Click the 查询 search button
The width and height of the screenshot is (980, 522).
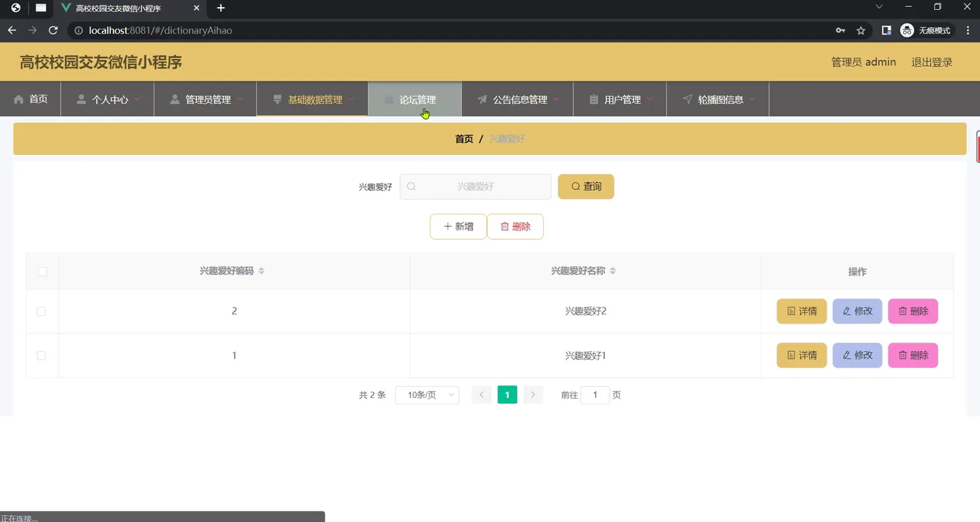coord(586,186)
